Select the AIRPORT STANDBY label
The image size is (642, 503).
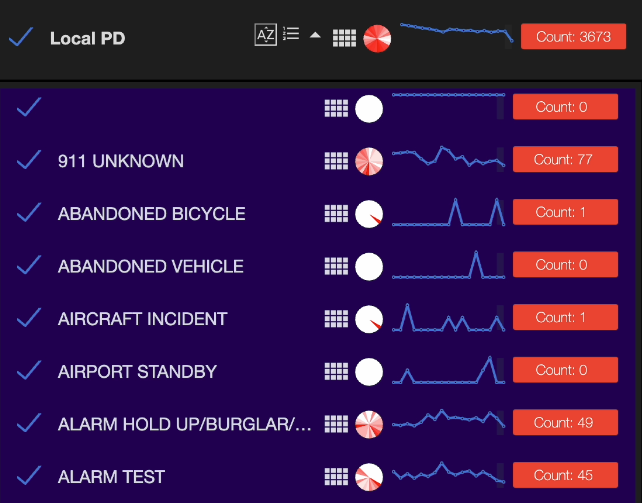coord(137,372)
